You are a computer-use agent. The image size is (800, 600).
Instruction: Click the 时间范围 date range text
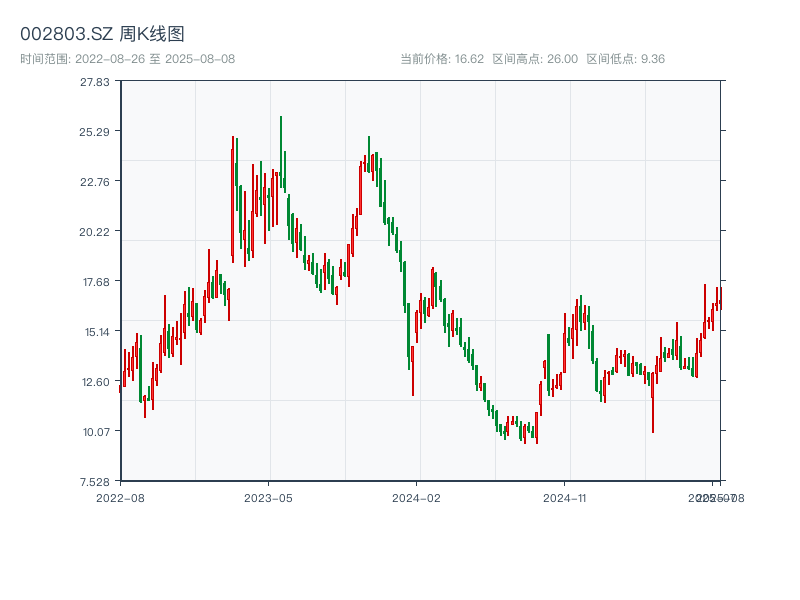[x=127, y=59]
